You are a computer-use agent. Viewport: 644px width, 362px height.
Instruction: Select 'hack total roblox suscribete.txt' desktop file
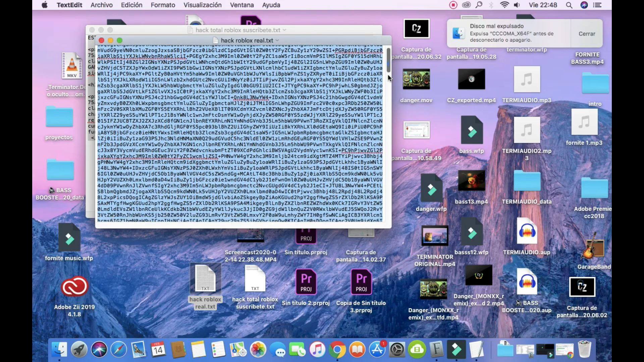tap(255, 278)
